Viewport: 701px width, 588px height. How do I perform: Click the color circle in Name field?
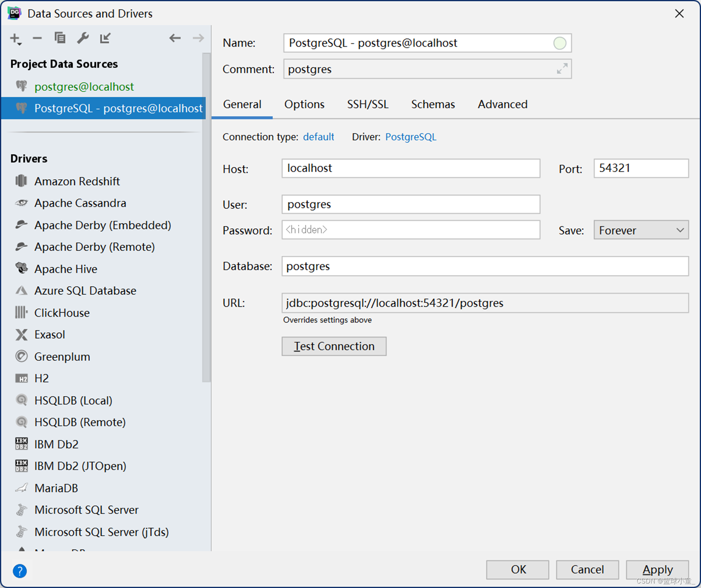(x=560, y=43)
